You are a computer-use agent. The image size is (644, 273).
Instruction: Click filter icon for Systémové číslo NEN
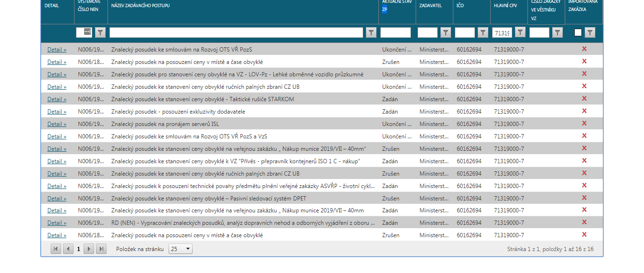pos(100,32)
